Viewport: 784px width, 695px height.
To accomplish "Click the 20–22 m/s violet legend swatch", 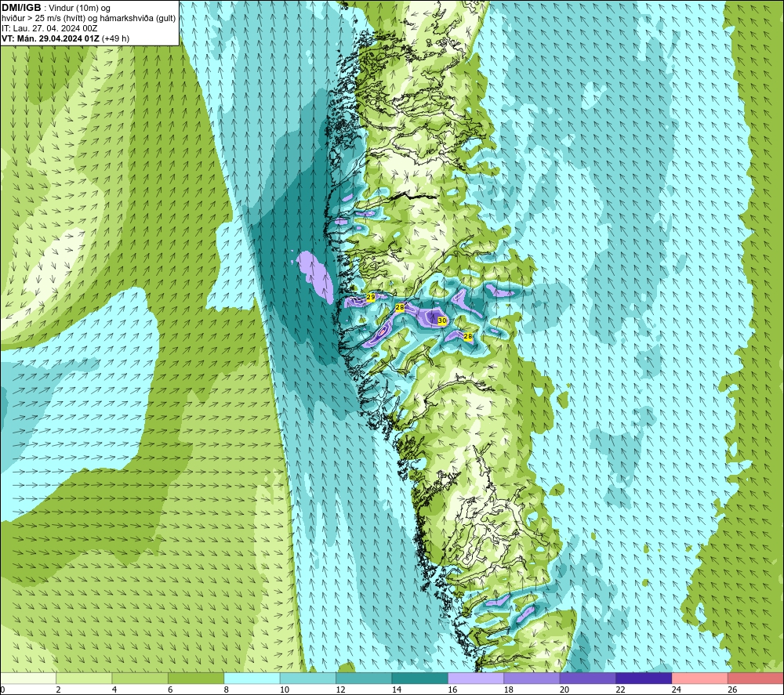I will (x=588, y=678).
